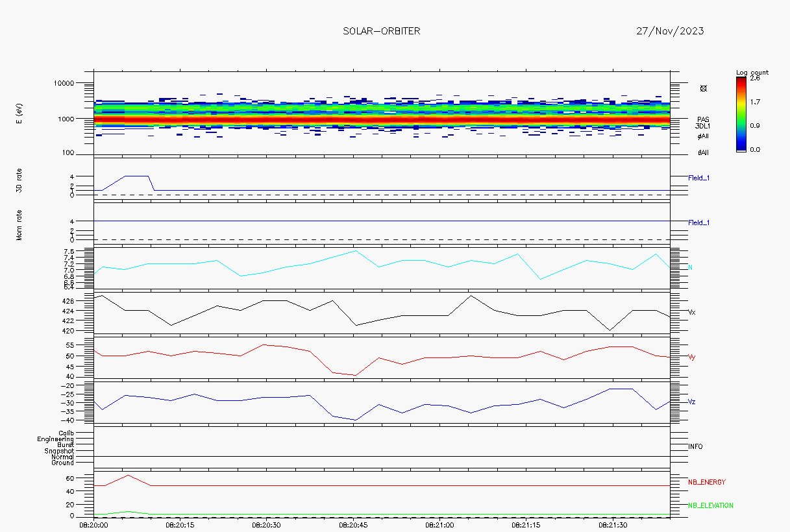Click the Normal mode label
This screenshot has height=532, width=790.
tap(63, 457)
